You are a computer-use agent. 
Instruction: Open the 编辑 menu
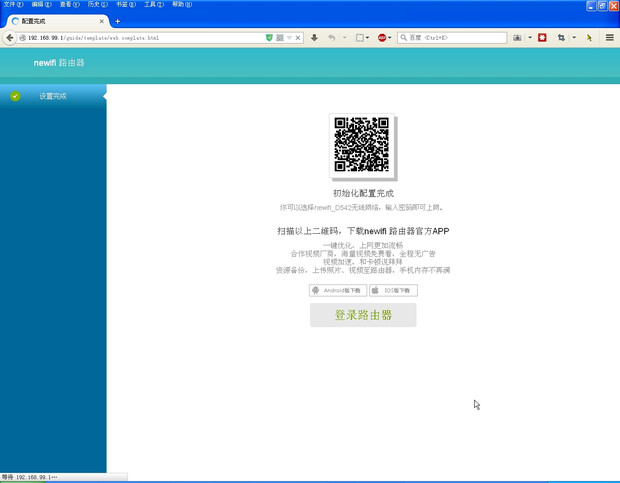(x=42, y=4)
